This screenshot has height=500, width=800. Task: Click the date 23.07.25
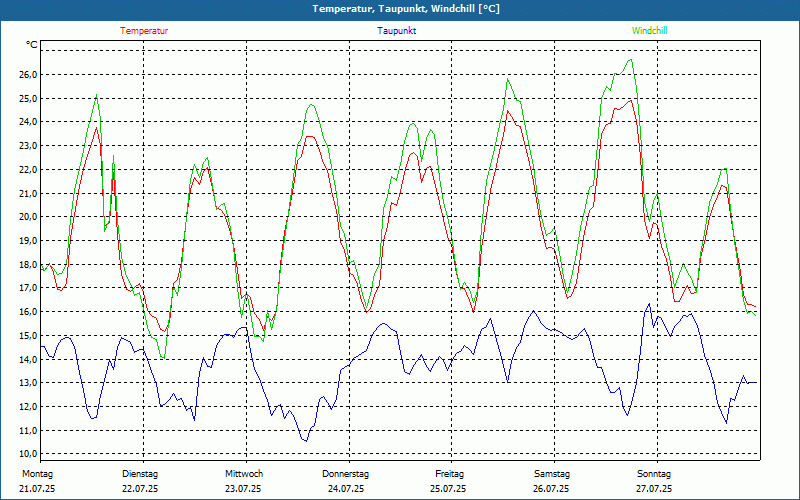(x=243, y=489)
